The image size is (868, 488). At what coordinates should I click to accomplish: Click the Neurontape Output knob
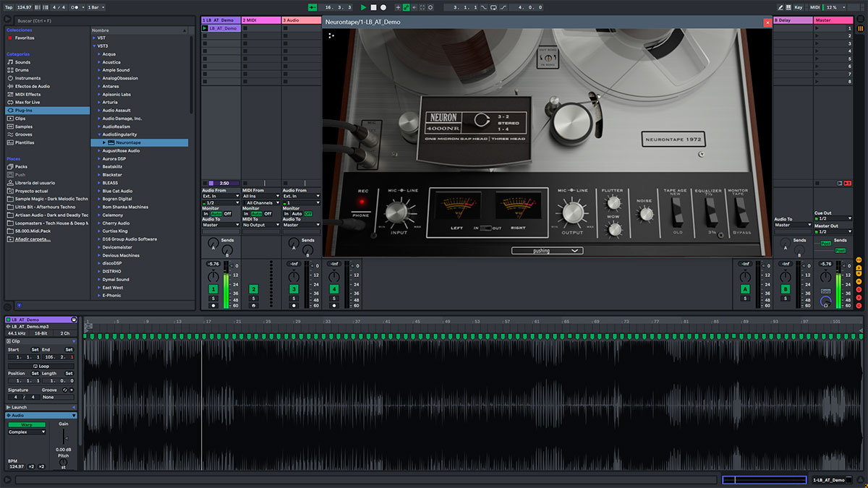571,213
